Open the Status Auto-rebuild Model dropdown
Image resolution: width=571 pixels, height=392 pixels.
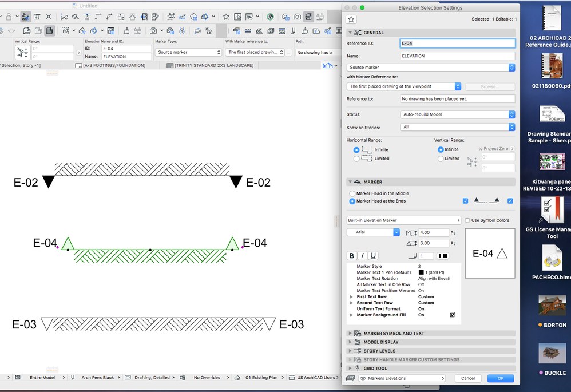(457, 114)
